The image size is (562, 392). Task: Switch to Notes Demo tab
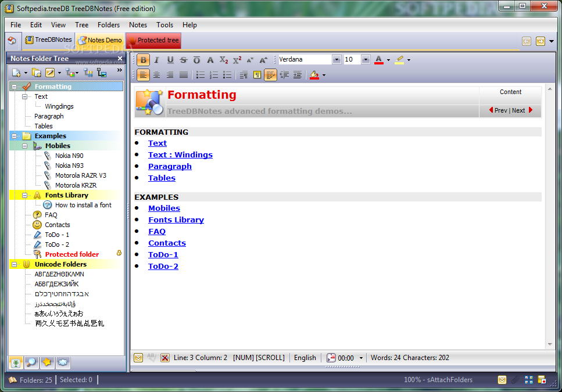pos(99,40)
